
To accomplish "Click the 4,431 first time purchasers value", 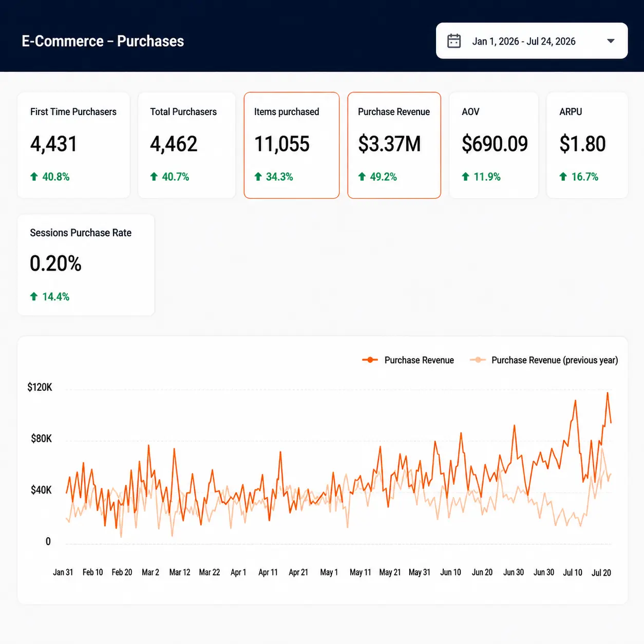I will 54,144.
